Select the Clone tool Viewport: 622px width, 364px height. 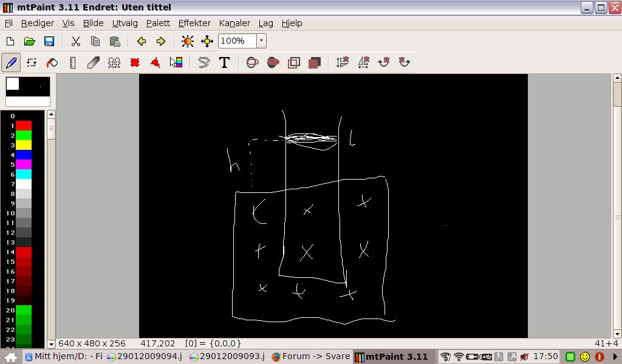114,62
